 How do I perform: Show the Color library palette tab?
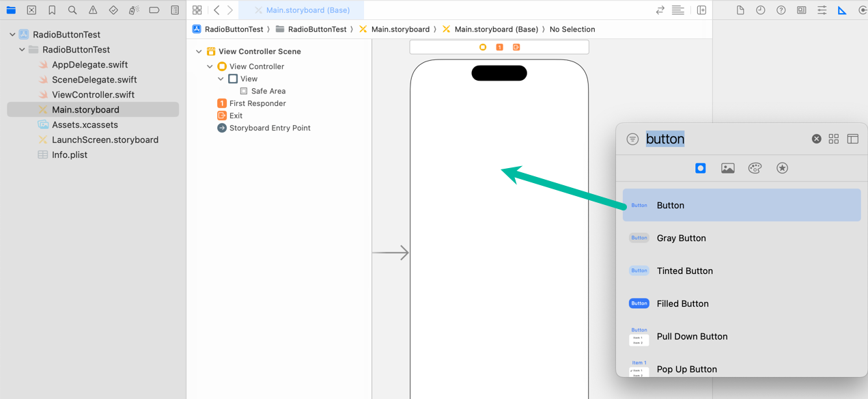click(755, 168)
